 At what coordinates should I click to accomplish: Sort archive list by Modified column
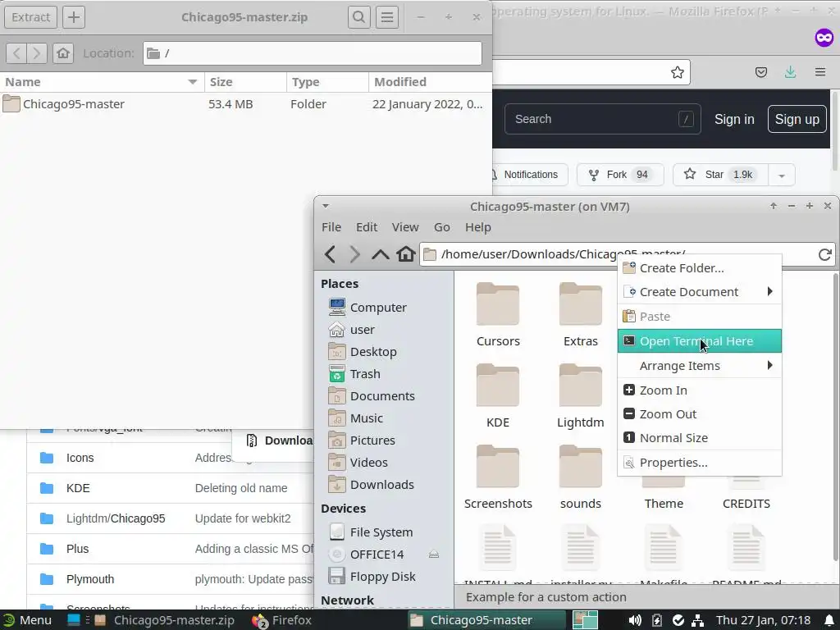coord(430,82)
